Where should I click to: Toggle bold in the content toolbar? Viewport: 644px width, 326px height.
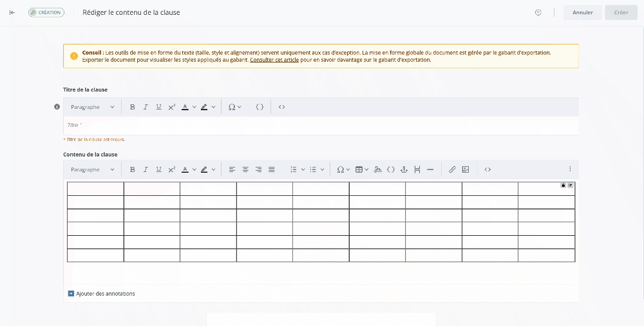133,169
